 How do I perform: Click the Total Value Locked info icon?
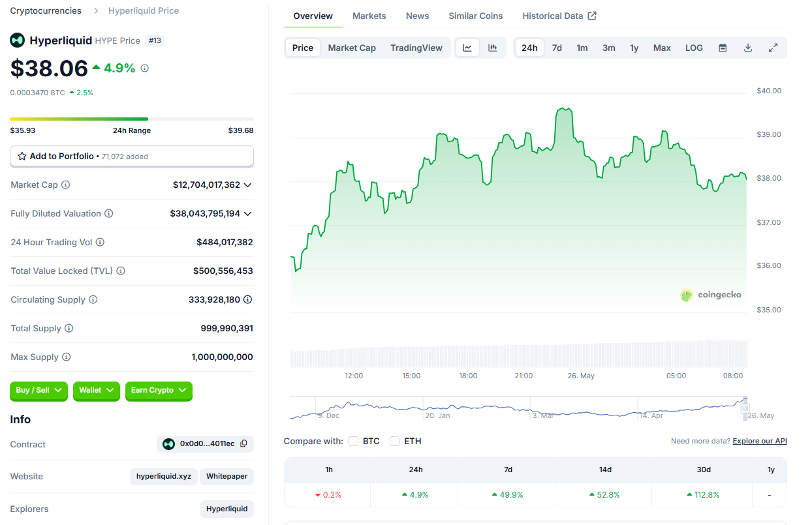coord(121,271)
